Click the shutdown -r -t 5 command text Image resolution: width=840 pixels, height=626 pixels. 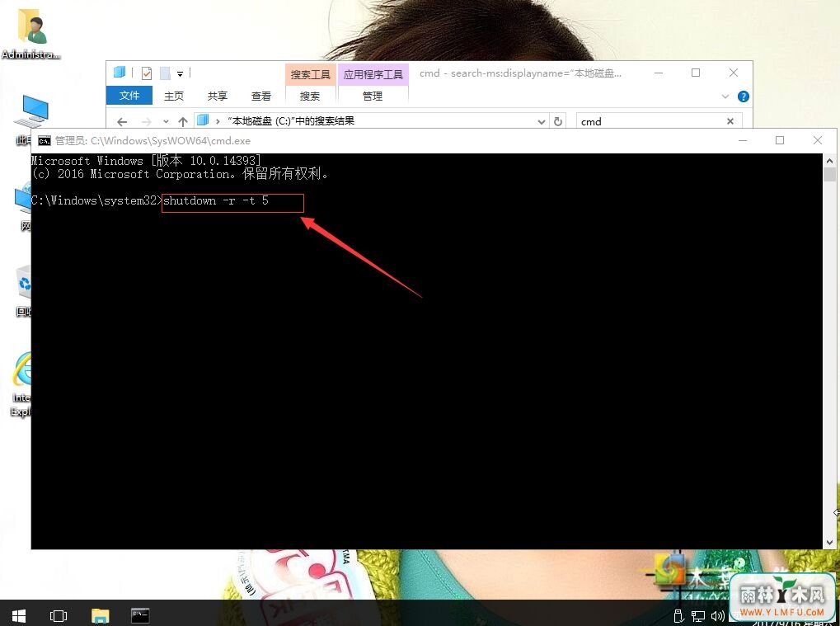click(216, 201)
